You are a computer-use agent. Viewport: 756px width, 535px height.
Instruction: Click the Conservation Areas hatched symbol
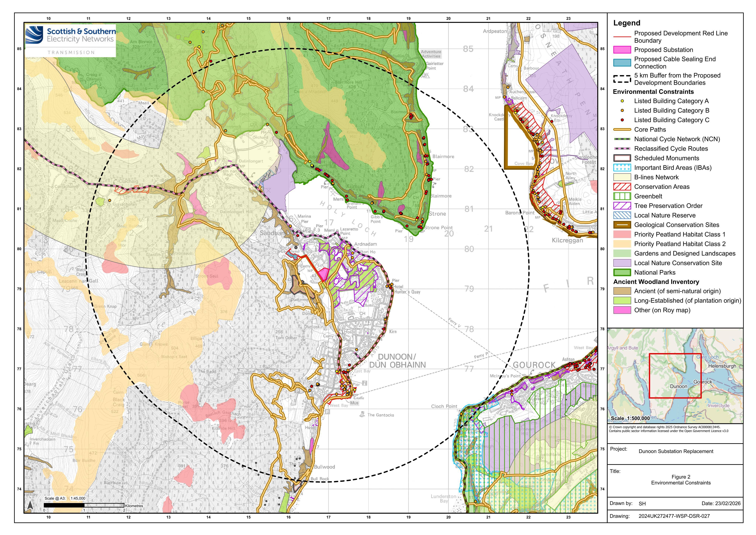[622, 187]
